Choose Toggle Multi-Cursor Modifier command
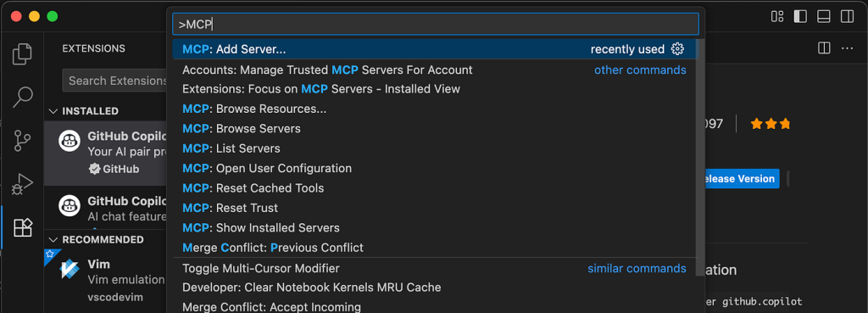 click(x=435, y=268)
